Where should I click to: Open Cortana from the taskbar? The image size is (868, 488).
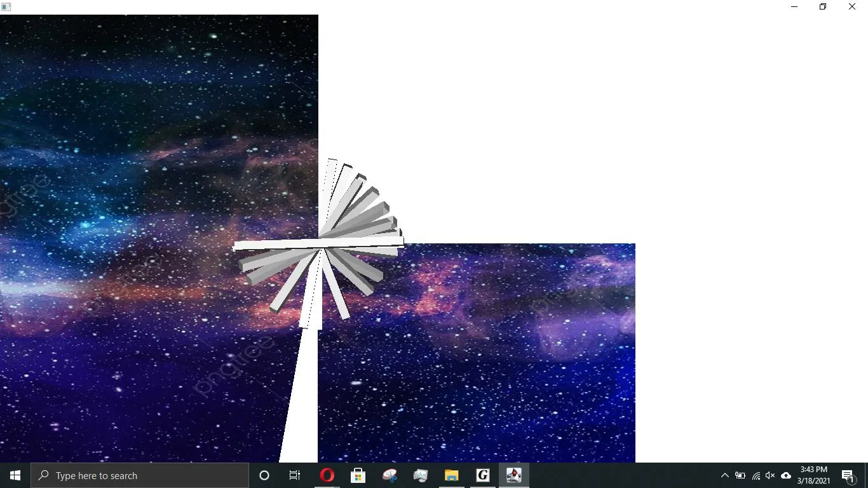coord(264,475)
